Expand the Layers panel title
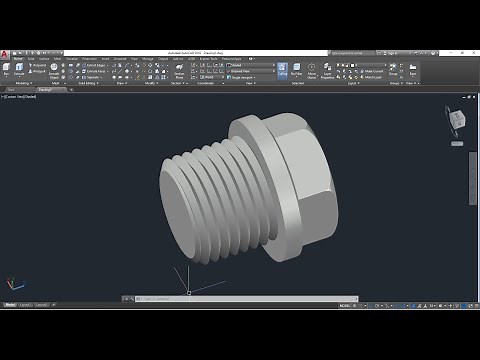The height and width of the screenshot is (360, 480). (x=354, y=83)
